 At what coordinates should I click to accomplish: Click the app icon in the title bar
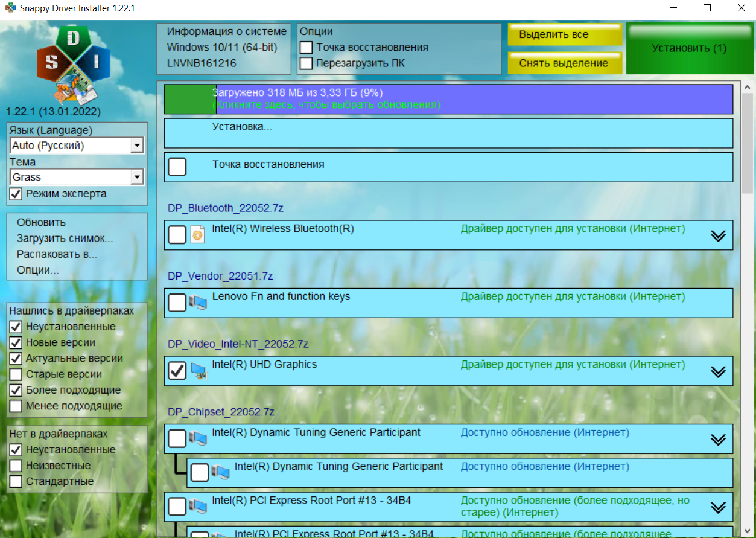click(10, 8)
